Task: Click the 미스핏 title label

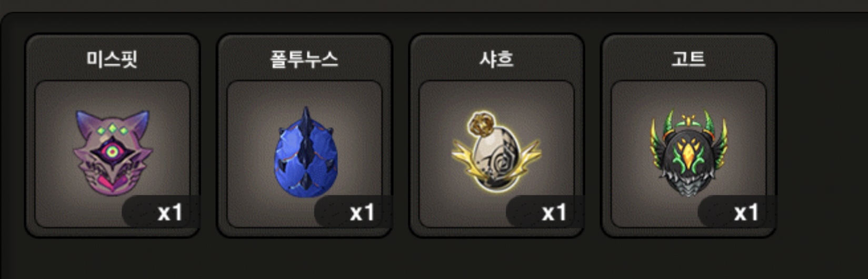Action: 112,59
